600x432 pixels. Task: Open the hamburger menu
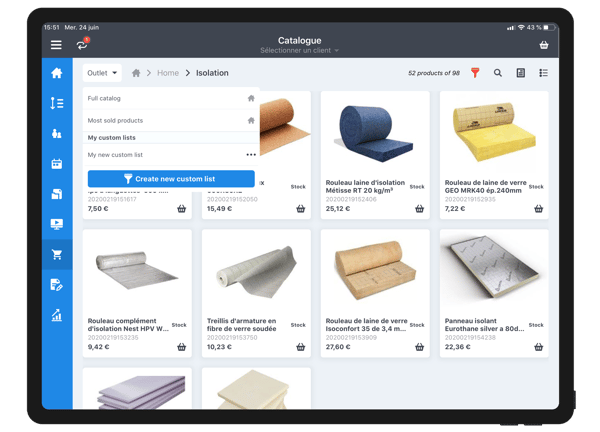tap(56, 45)
